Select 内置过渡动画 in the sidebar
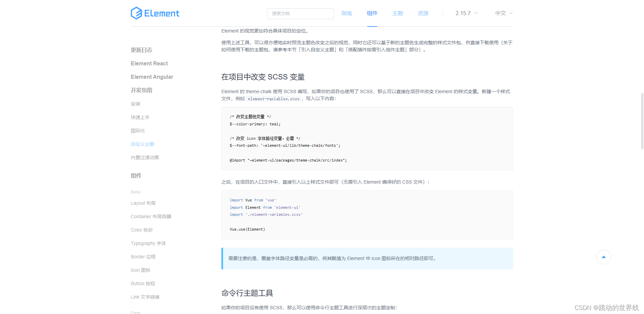644x314 pixels. pos(145,158)
